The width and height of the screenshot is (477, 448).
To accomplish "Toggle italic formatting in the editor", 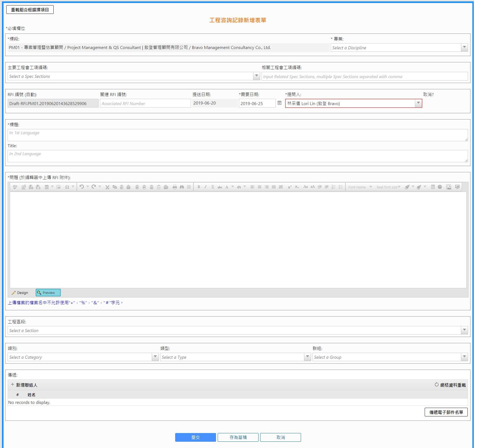I will coord(205,187).
